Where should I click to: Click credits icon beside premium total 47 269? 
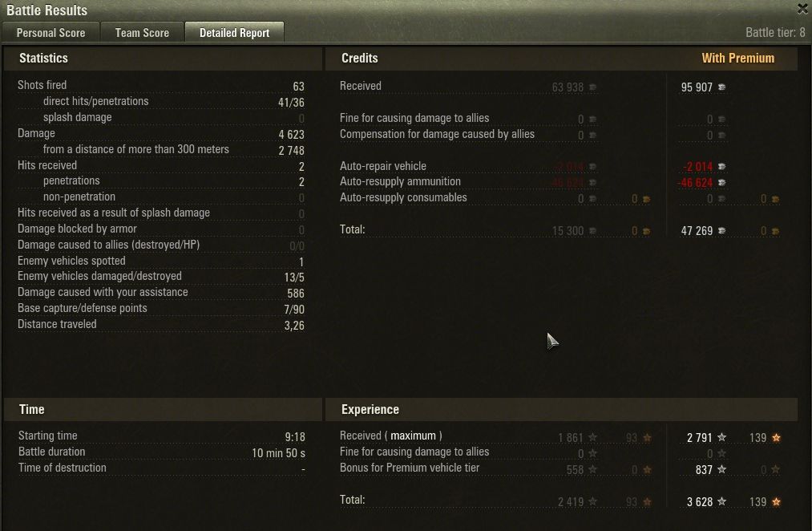[721, 230]
